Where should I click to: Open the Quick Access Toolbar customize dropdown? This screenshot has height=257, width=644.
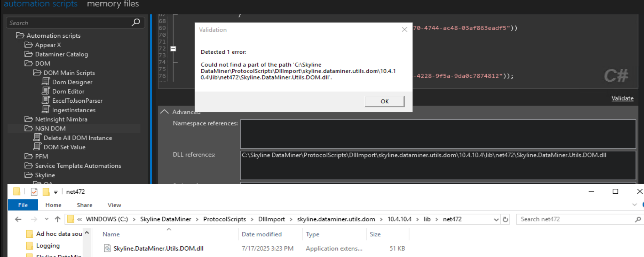coord(56,192)
